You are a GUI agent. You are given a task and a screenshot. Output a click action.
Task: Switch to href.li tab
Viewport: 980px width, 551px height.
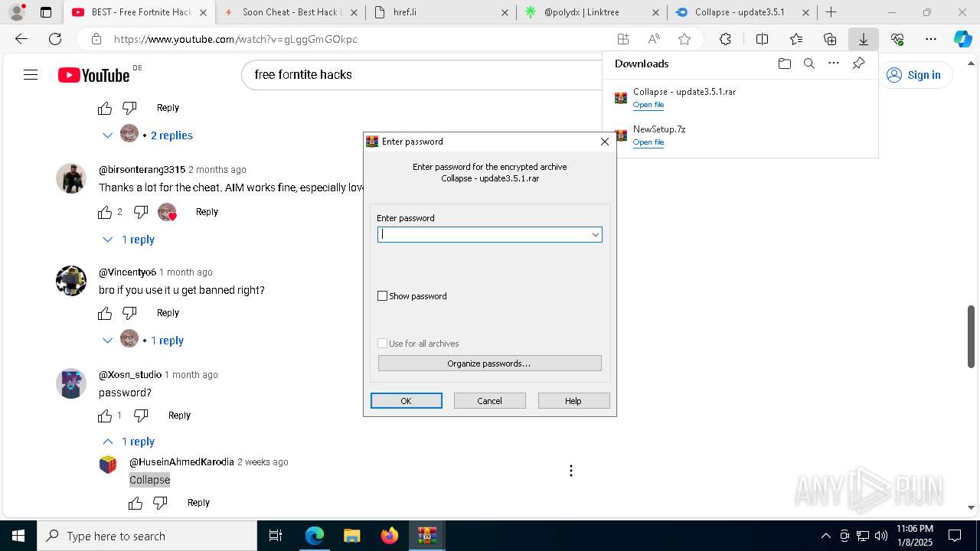click(441, 12)
